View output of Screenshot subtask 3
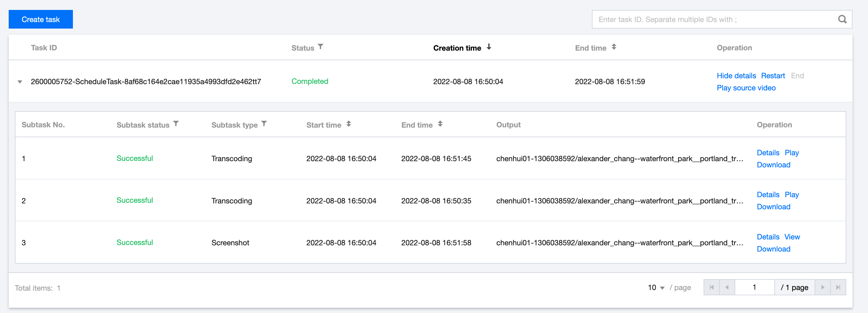This screenshot has width=868, height=313. (792, 237)
